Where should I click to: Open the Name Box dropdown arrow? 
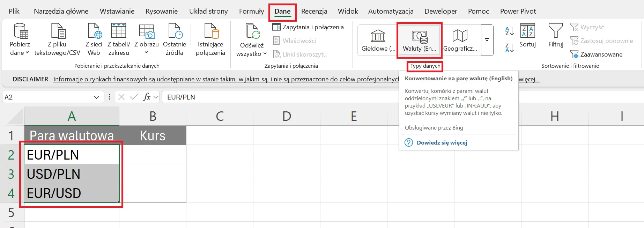[97, 97]
